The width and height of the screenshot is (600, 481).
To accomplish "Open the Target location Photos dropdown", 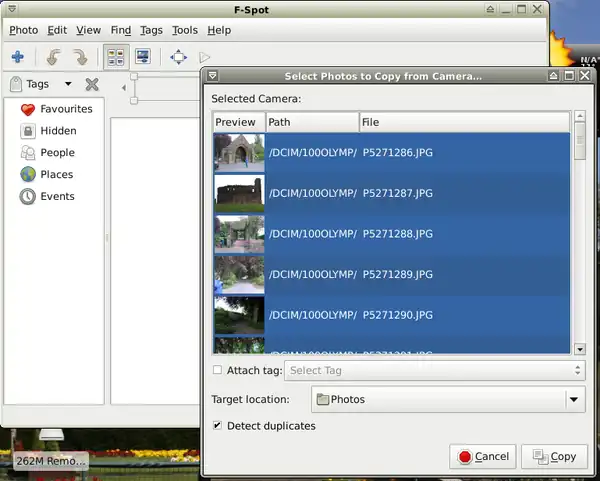I will (x=447, y=400).
